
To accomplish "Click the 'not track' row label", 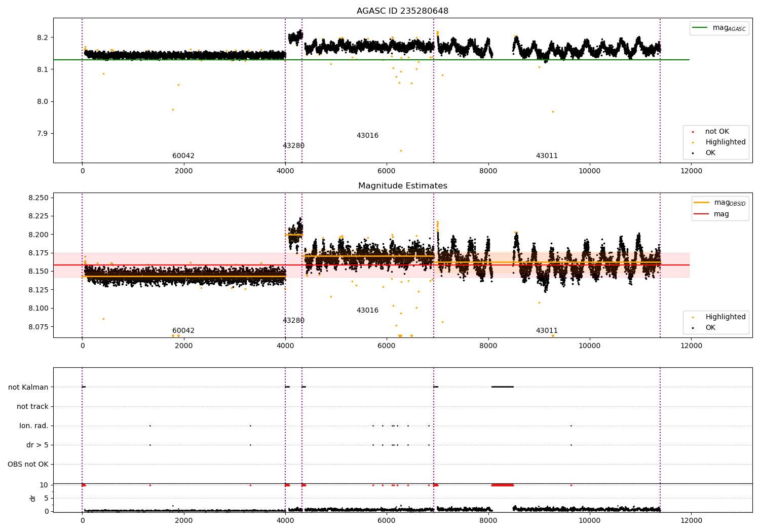I will (x=32, y=407).
